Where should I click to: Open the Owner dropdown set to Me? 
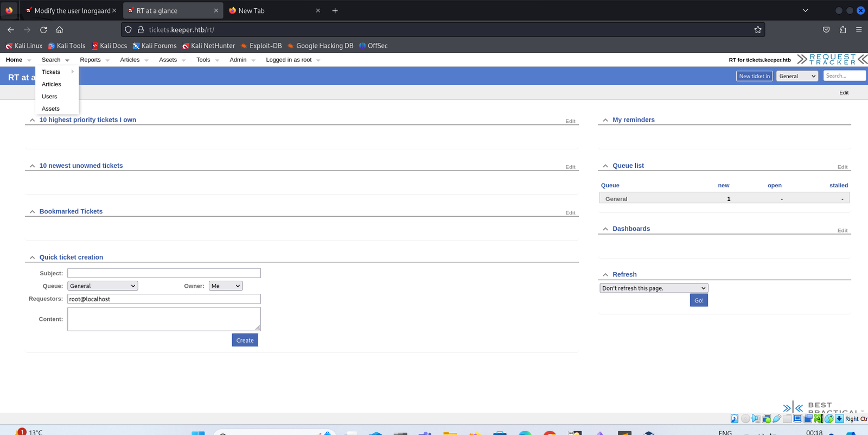225,286
